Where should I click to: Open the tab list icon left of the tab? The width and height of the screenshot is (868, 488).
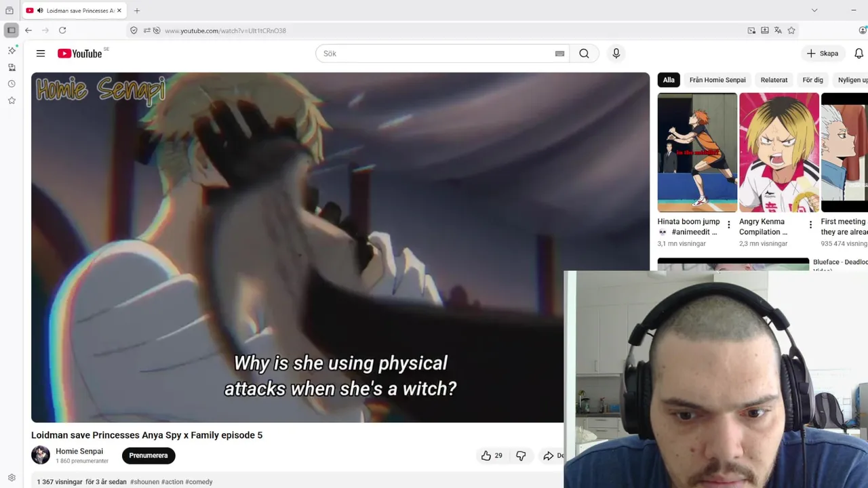click(x=9, y=11)
